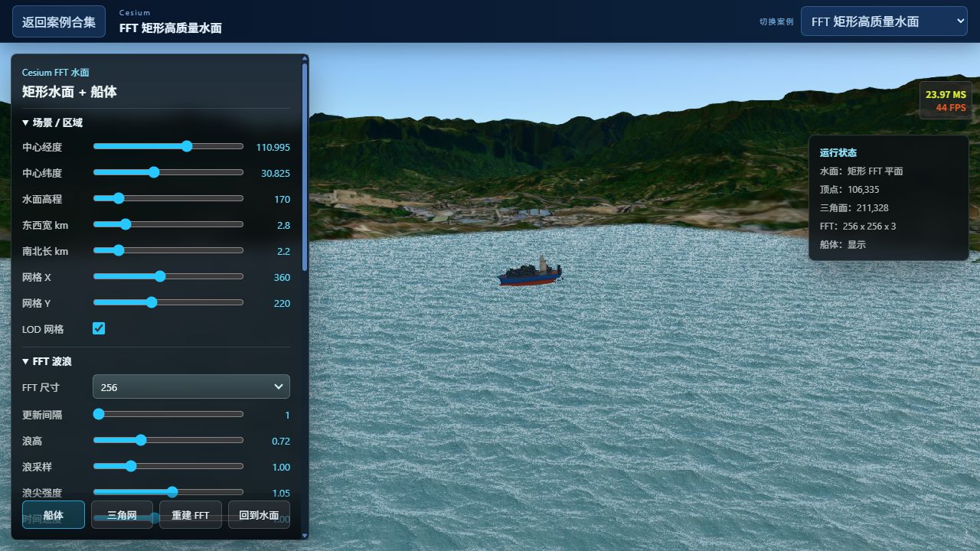Open the 切换案例 dropdown
This screenshot has height=551, width=980.
click(884, 21)
